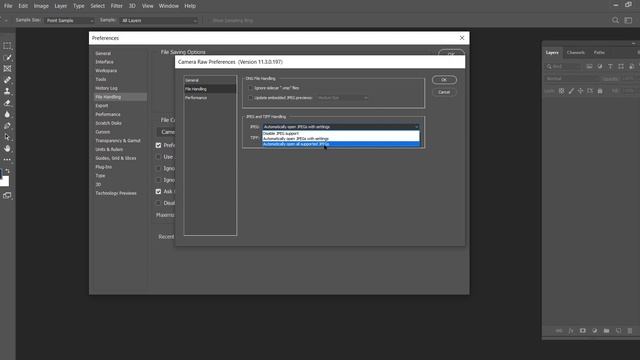The width and height of the screenshot is (640, 360).
Task: Select the Spot Healing Brush tool
Action: click(7, 80)
